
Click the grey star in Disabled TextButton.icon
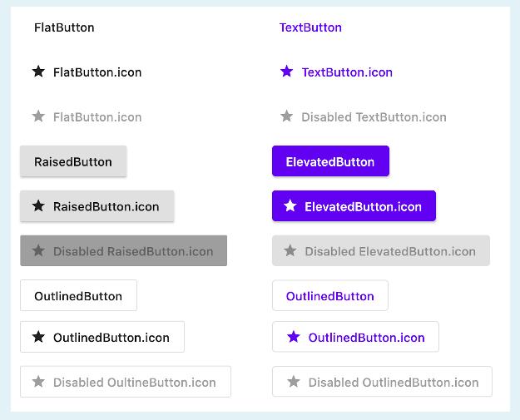click(287, 117)
